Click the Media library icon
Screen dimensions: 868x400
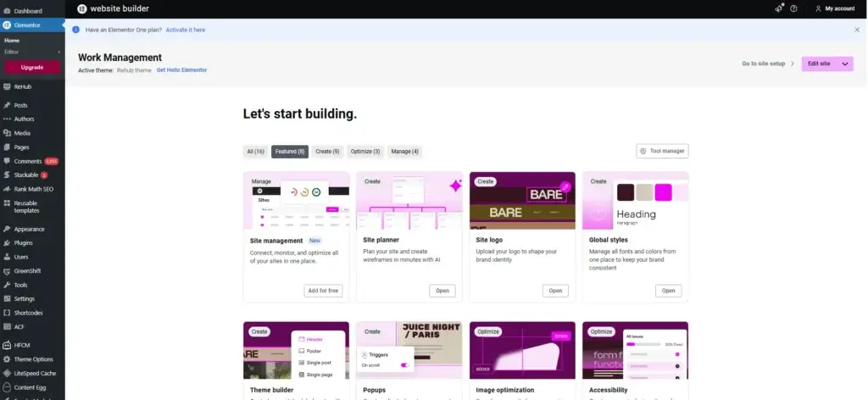click(7, 133)
